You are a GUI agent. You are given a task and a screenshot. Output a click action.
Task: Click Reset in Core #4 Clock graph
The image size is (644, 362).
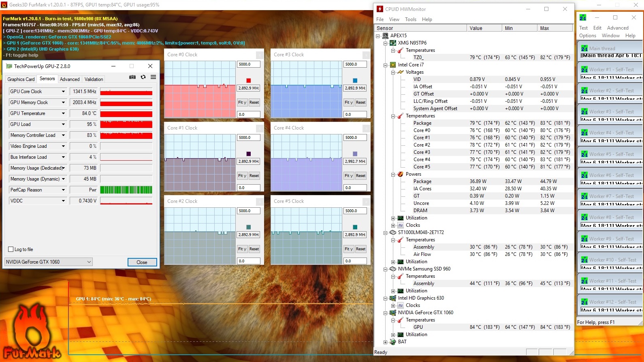[x=360, y=176]
